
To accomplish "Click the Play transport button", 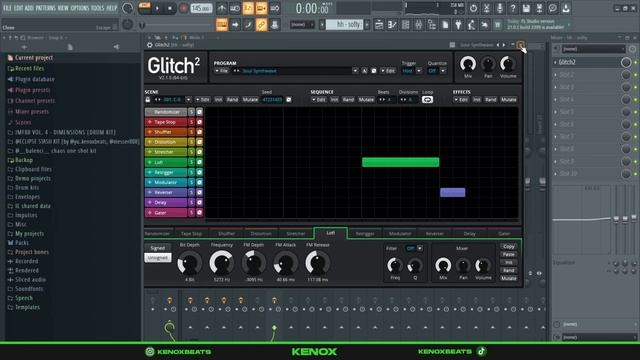I will pyautogui.click(x=158, y=8).
